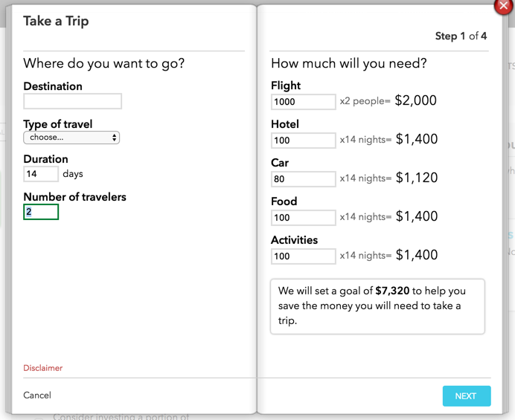Click the Number of travelers label
This screenshot has height=420, width=515.
74,197
